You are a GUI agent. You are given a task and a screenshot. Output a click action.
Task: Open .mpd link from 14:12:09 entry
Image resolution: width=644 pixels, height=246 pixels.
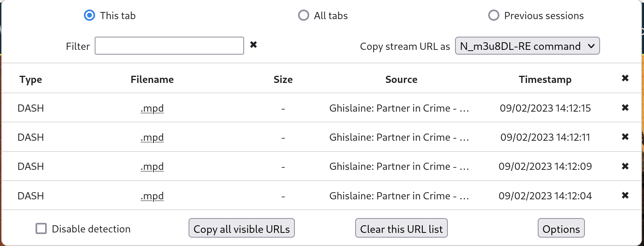(x=152, y=167)
